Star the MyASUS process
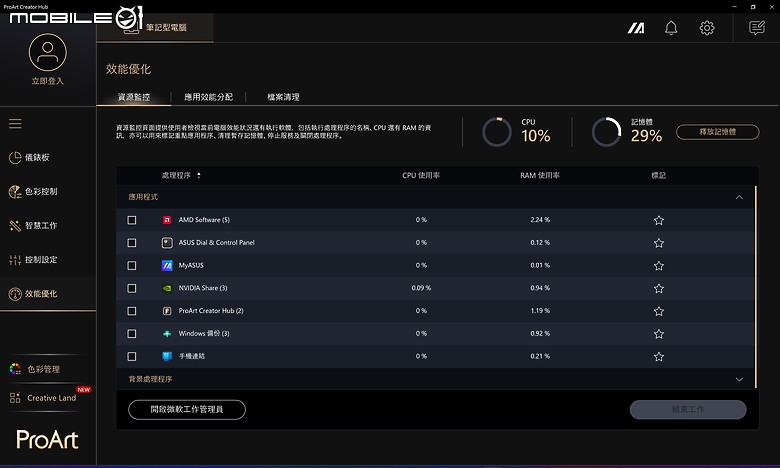 [659, 266]
